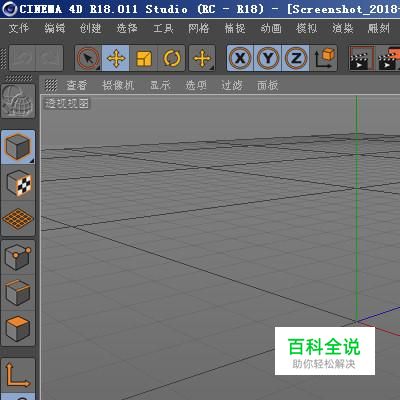
Task: Click the viewport menu grip handle
Action: (51, 85)
